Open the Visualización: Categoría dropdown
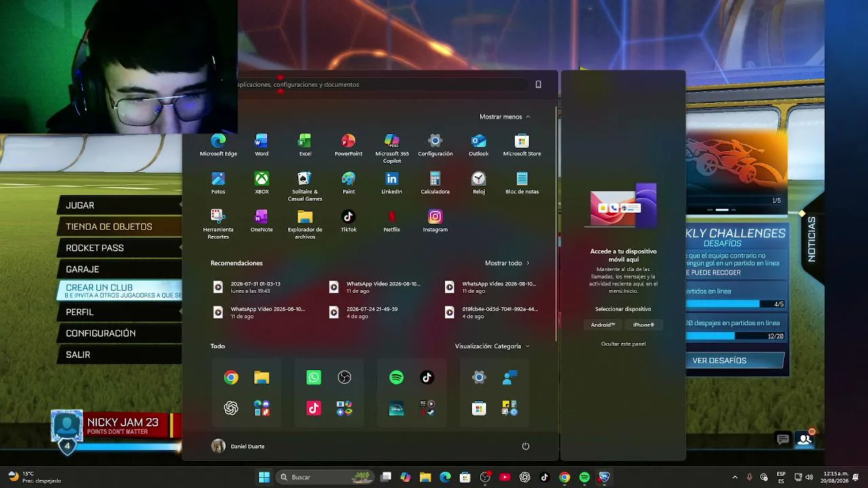868x488 pixels. pyautogui.click(x=492, y=346)
